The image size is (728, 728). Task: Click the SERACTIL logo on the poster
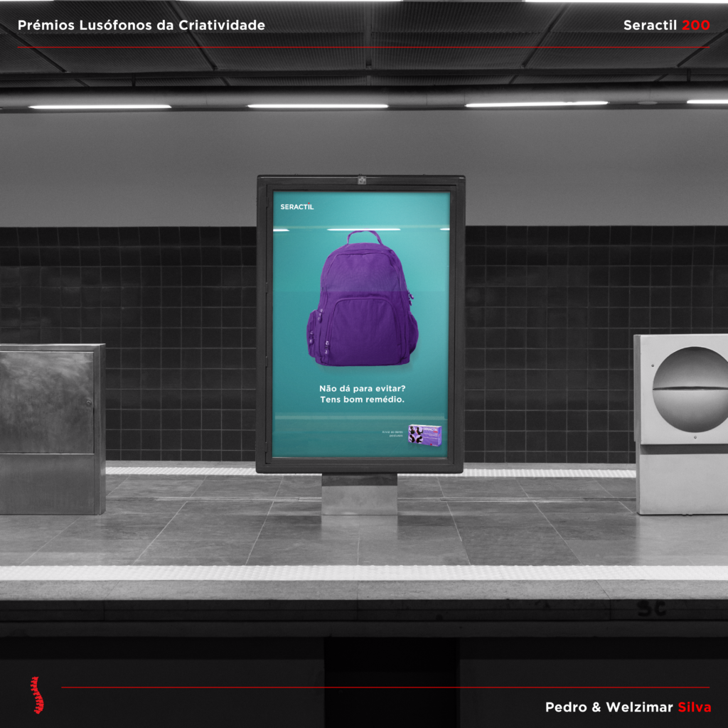tap(297, 207)
